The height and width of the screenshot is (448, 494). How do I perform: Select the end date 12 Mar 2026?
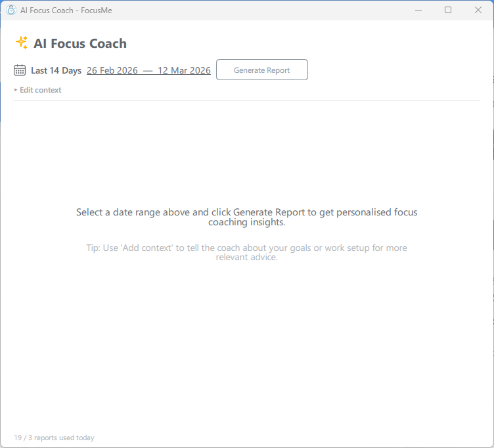point(184,70)
